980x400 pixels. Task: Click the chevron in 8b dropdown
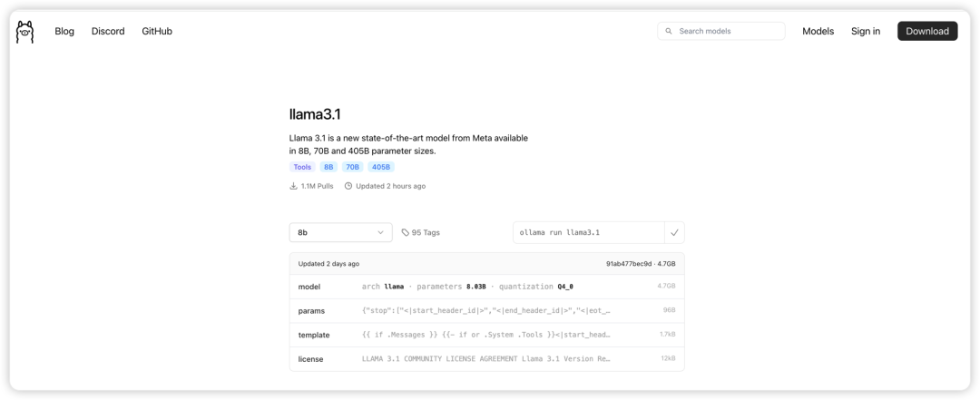380,232
